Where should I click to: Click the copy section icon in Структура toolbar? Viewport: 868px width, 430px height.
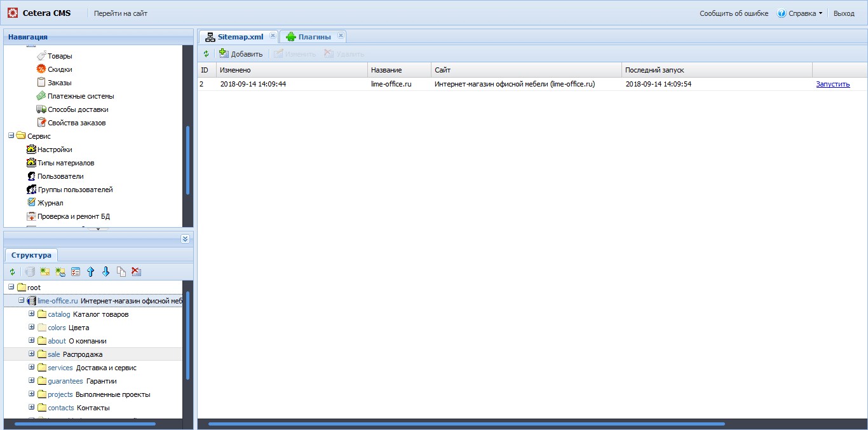pyautogui.click(x=121, y=271)
